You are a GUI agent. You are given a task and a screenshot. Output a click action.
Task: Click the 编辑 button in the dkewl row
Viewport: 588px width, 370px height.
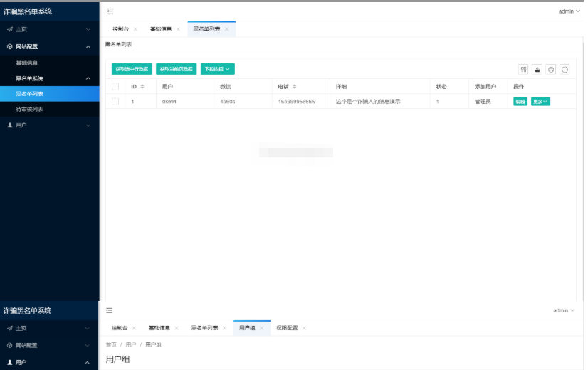pos(520,102)
